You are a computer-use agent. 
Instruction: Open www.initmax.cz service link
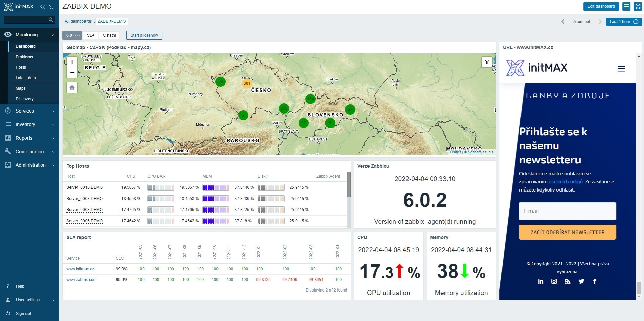(80, 269)
